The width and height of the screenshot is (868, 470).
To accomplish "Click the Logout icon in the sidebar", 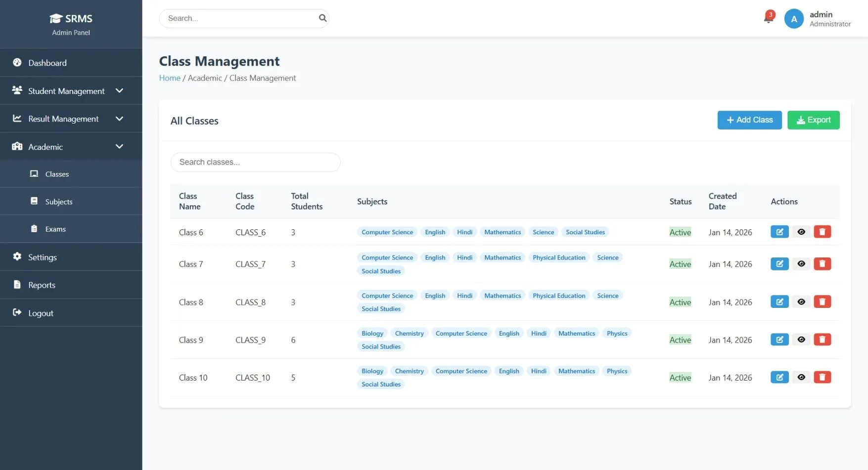I will click(16, 312).
